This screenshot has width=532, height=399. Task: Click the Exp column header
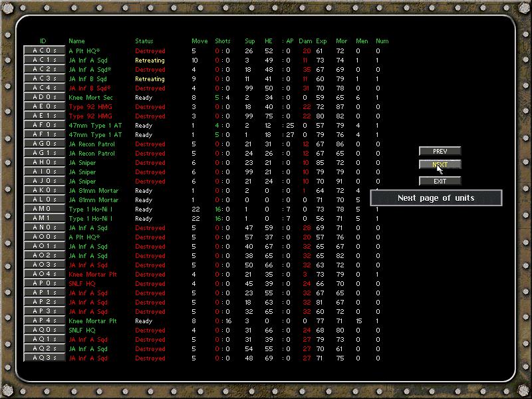(x=321, y=41)
